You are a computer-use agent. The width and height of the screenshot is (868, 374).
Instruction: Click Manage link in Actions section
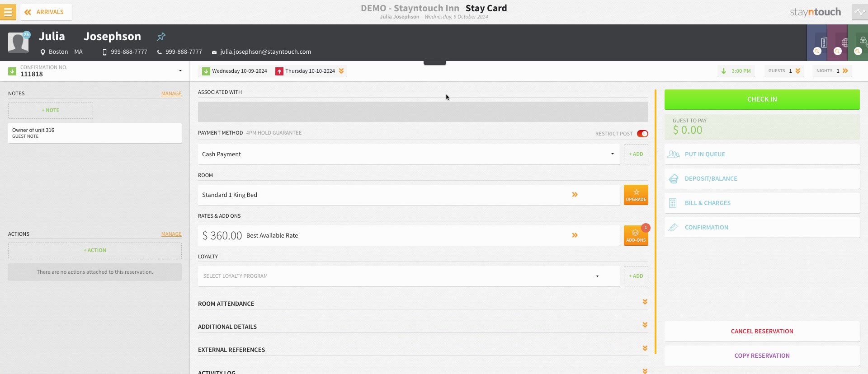tap(171, 234)
